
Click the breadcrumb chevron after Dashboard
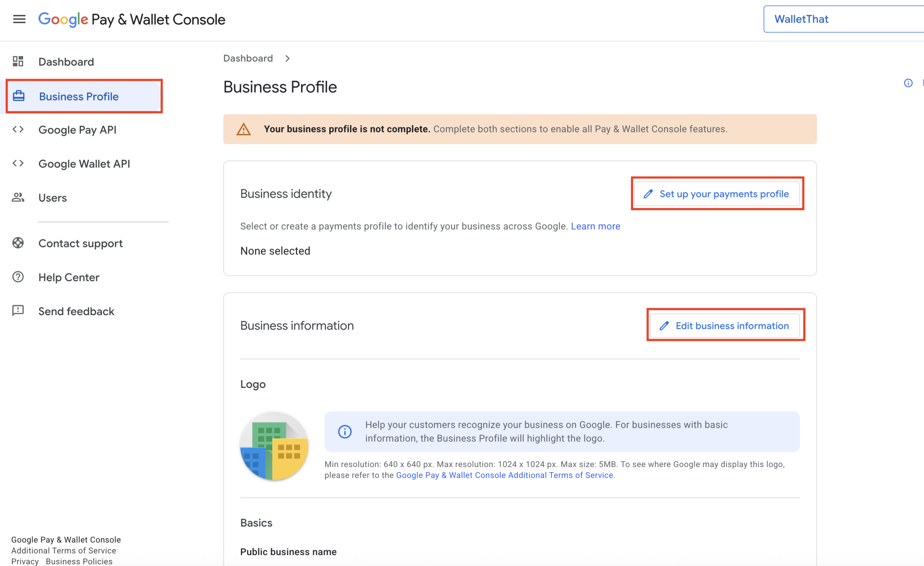click(x=287, y=58)
